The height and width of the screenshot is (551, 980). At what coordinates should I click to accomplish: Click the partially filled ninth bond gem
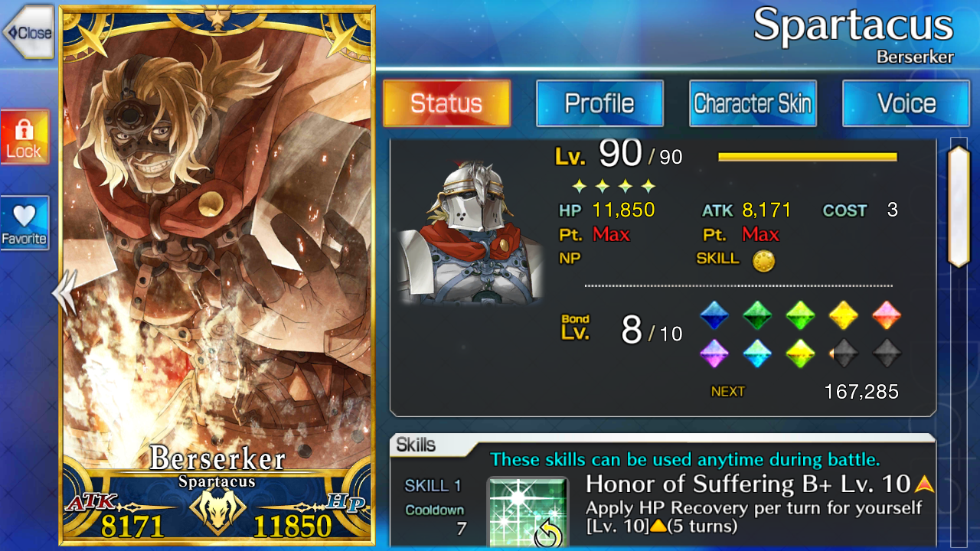(x=843, y=354)
